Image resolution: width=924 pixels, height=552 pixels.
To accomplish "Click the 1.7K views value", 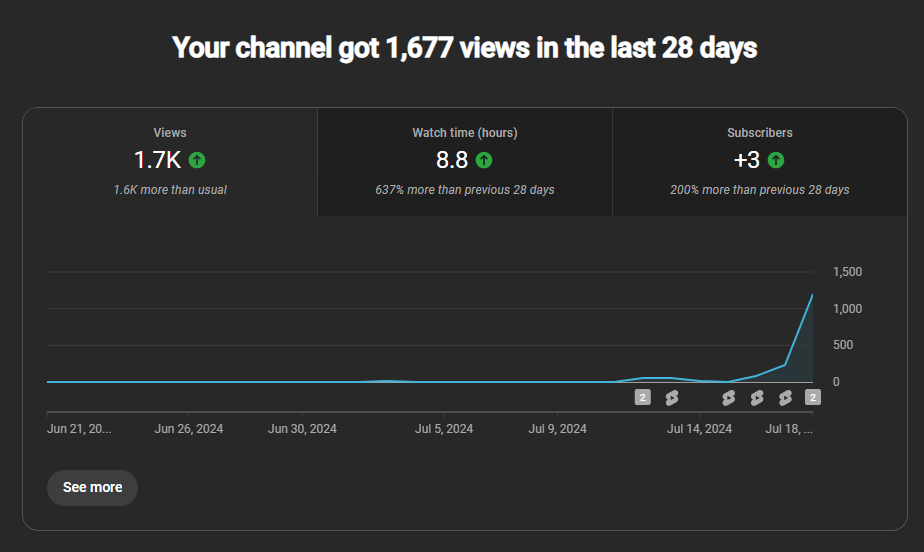I will tap(157, 160).
